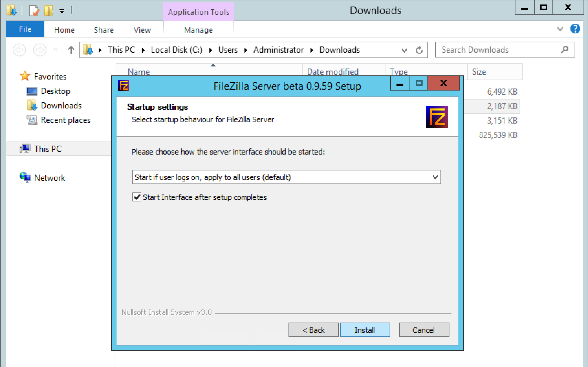Image resolution: width=588 pixels, height=367 pixels.
Task: Collapse the ribbon using the chevron
Action: tap(560, 29)
